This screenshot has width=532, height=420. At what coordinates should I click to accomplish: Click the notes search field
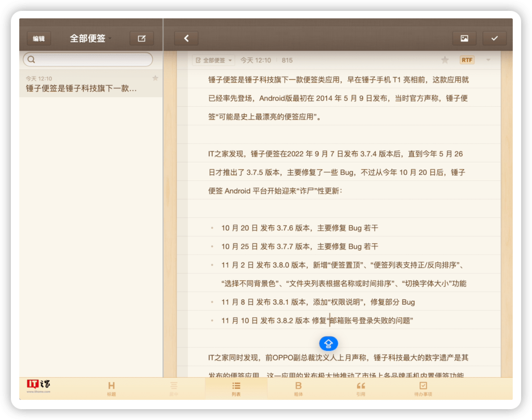(88, 60)
